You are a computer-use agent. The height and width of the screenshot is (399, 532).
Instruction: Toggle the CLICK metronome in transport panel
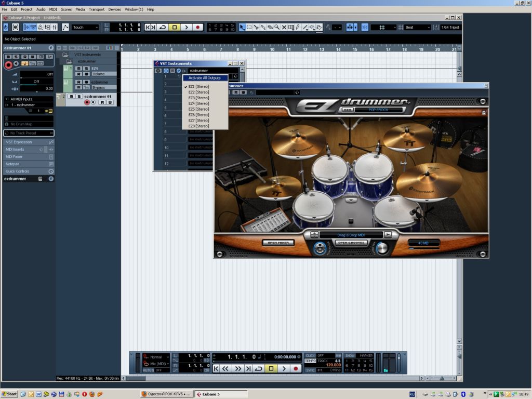click(310, 356)
